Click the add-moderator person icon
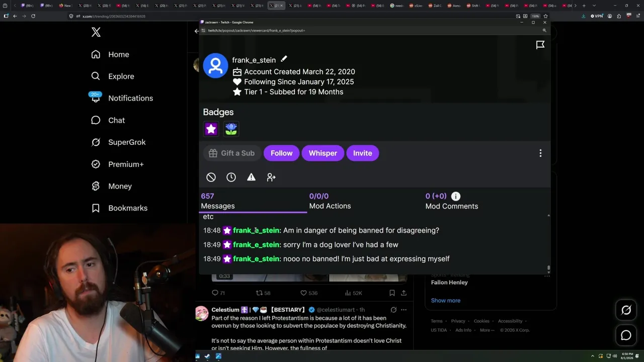644x362 pixels. click(x=271, y=177)
